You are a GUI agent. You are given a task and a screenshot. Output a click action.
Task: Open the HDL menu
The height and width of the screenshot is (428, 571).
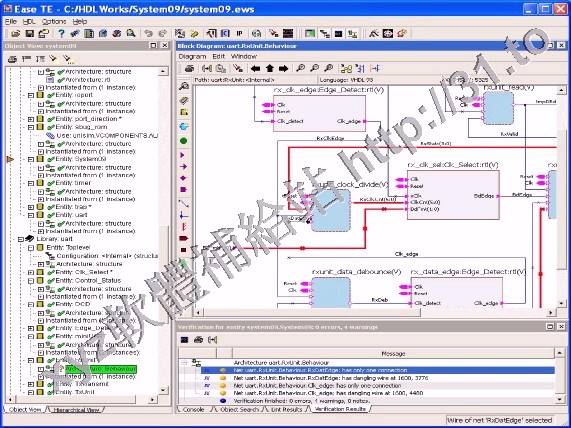(29, 21)
